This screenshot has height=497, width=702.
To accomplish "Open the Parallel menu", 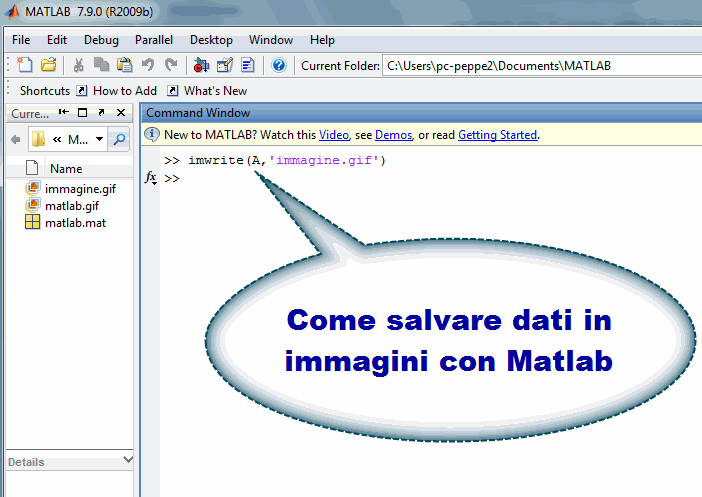I will pos(154,40).
